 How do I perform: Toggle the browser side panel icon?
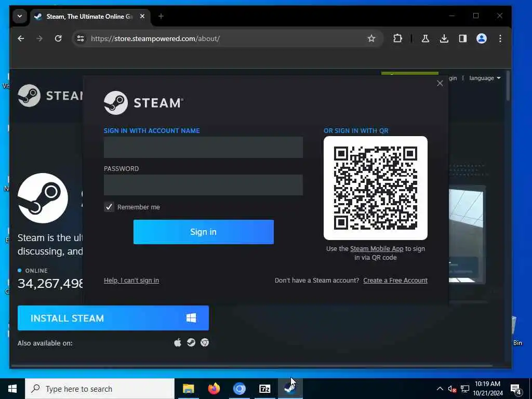click(x=463, y=38)
